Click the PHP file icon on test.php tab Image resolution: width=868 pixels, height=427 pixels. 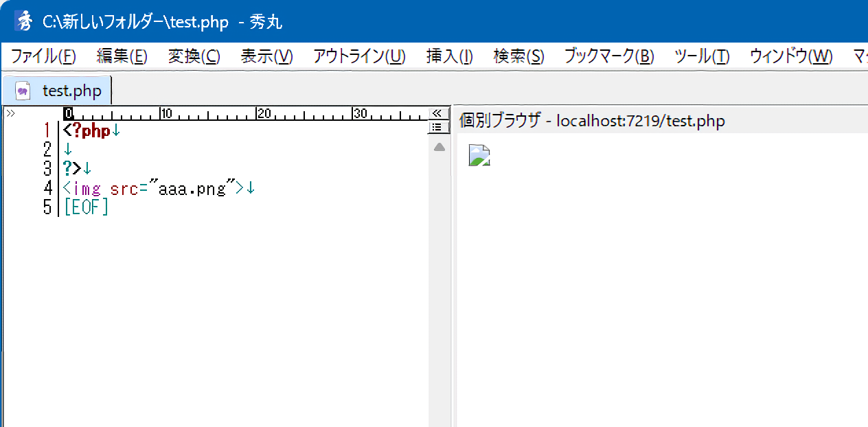(x=23, y=90)
